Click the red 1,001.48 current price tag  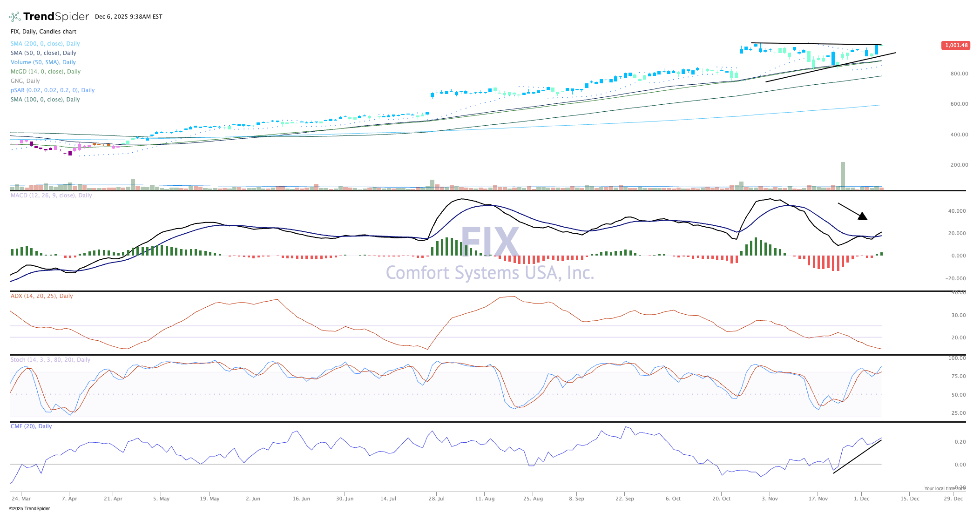955,45
